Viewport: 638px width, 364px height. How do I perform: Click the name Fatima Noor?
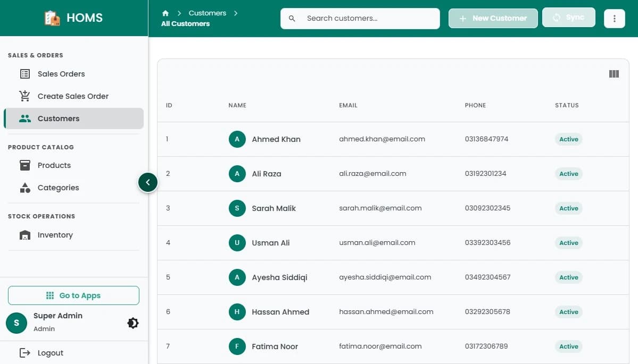point(275,346)
